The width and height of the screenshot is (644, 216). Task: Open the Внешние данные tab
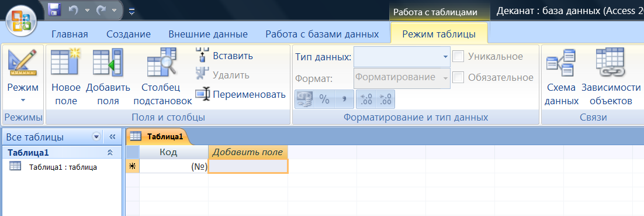[208, 34]
